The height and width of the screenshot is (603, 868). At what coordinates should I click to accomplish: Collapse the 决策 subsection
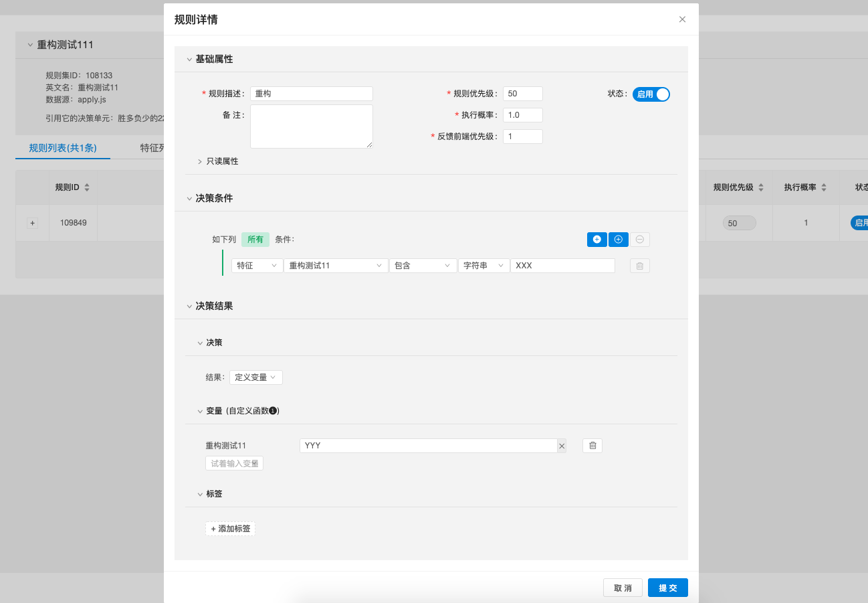point(201,343)
